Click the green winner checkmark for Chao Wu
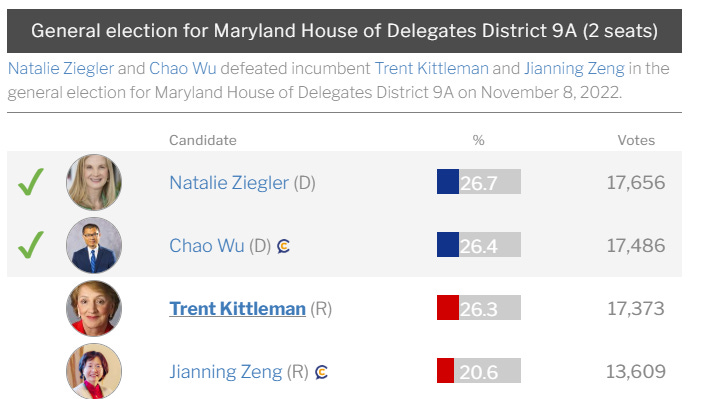Image resolution: width=701 pixels, height=399 pixels. click(31, 245)
